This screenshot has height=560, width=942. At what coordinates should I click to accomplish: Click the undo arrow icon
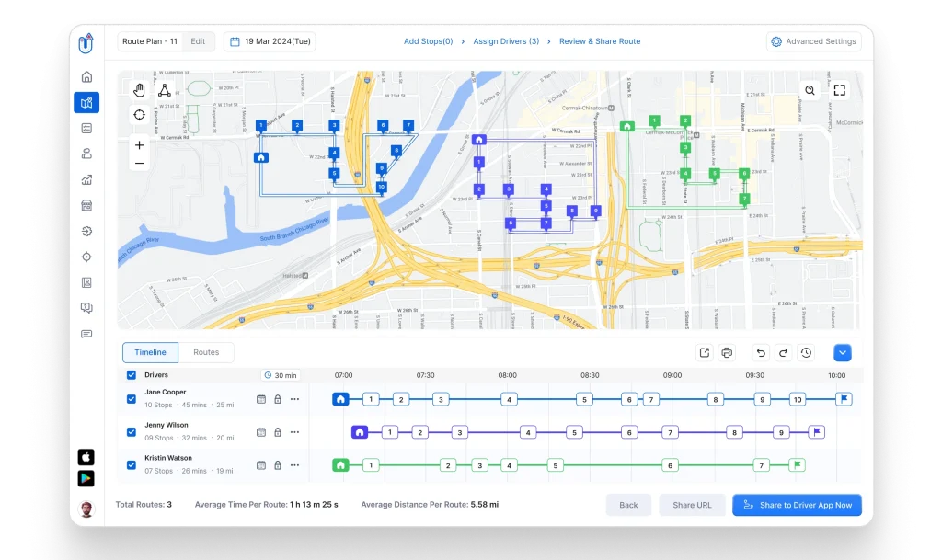[761, 353]
